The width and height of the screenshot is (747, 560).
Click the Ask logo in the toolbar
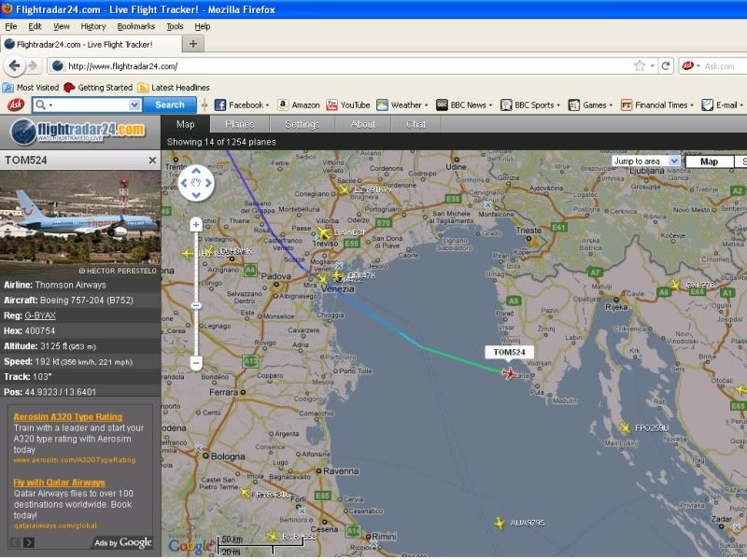click(16, 105)
